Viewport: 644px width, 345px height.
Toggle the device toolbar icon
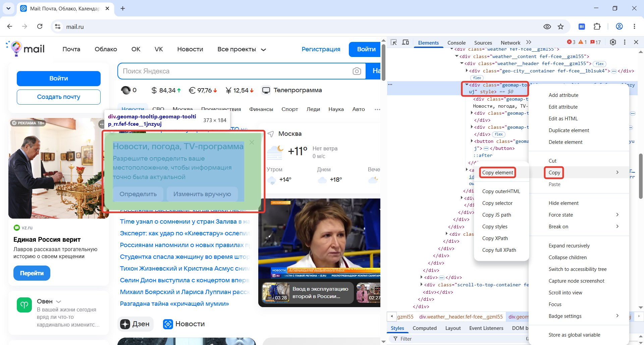click(406, 42)
